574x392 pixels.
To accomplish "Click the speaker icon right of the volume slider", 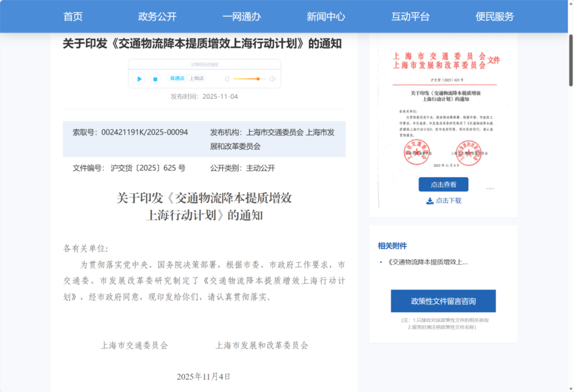I will pos(273,79).
